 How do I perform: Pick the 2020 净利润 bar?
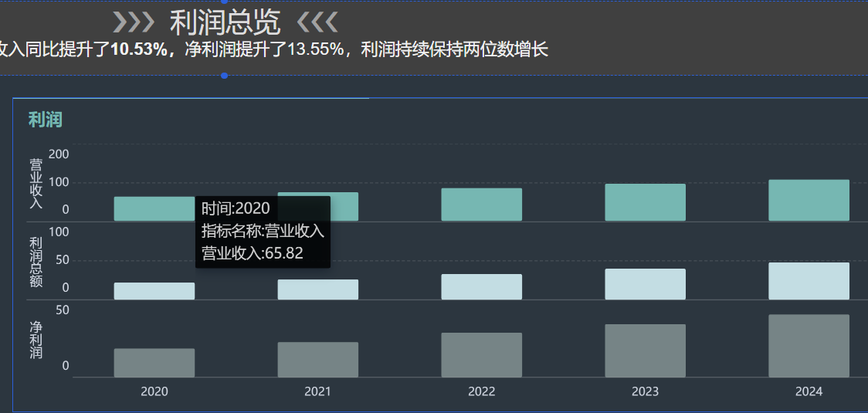pos(154,363)
